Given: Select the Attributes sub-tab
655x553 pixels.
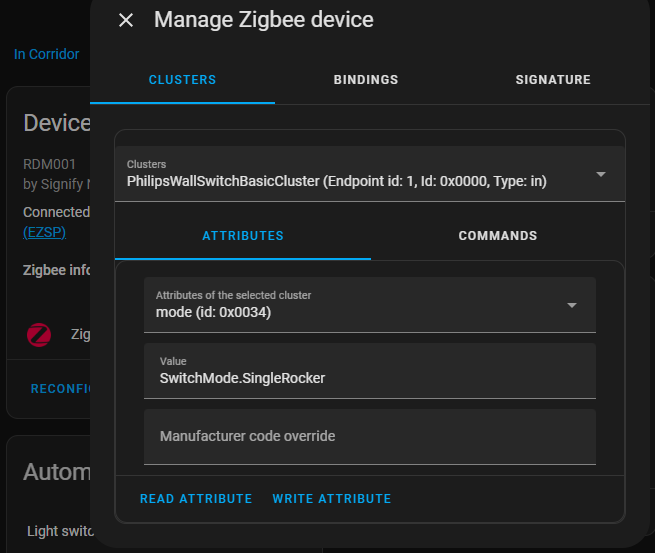Looking at the screenshot, I should pyautogui.click(x=243, y=236).
